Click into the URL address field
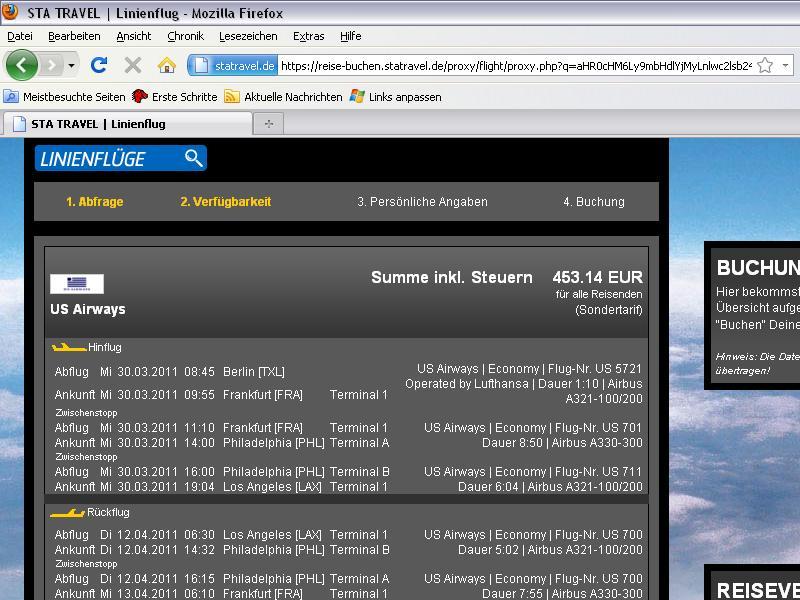This screenshot has width=800, height=600. tap(515, 65)
